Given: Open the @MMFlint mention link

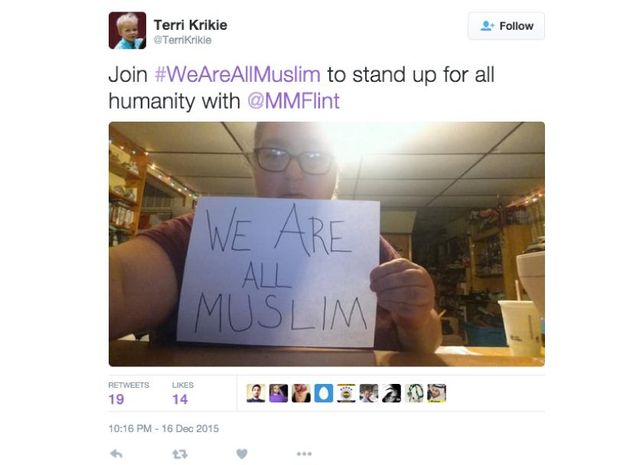Looking at the screenshot, I should pyautogui.click(x=293, y=100).
